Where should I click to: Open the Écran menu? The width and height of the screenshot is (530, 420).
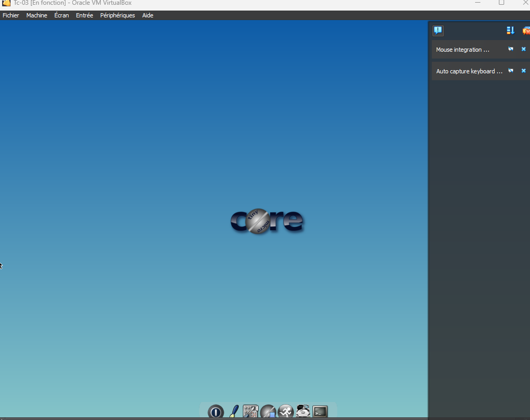pyautogui.click(x=62, y=15)
